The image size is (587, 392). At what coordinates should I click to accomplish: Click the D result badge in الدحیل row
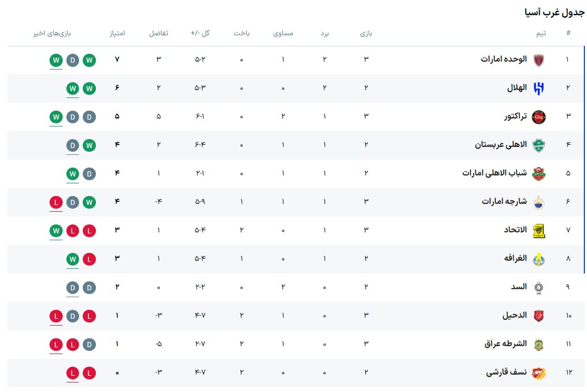(x=73, y=316)
